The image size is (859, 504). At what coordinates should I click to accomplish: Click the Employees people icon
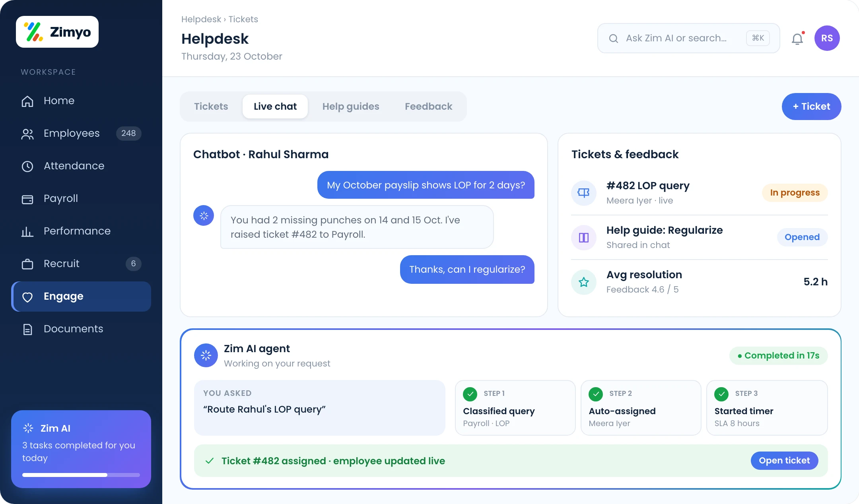[27, 134]
